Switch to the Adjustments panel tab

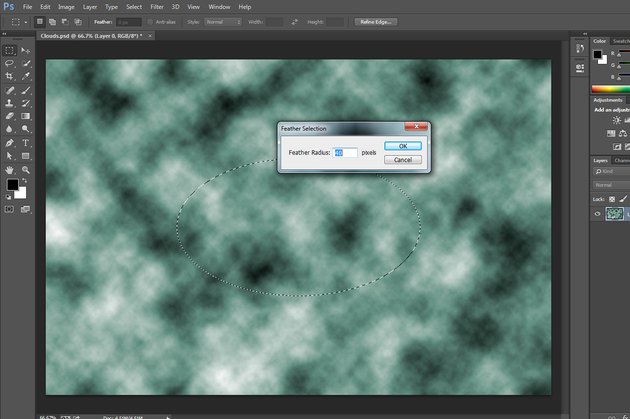click(x=608, y=100)
